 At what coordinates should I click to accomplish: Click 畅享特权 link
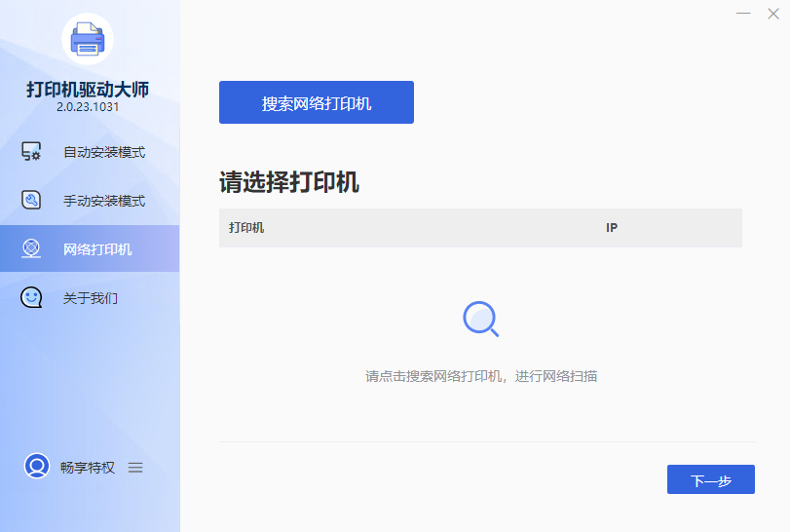tap(88, 468)
